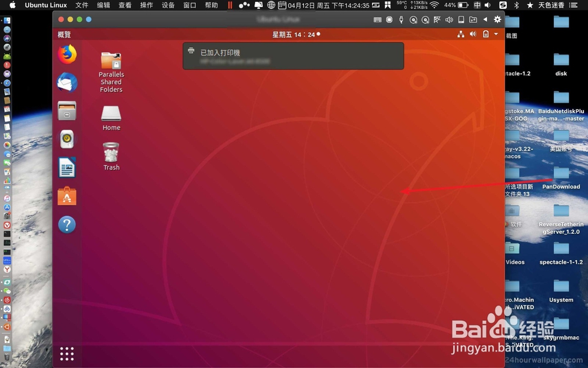Image resolution: width=588 pixels, height=368 pixels.
Task: Open Parallels VM settings gear
Action: [497, 19]
